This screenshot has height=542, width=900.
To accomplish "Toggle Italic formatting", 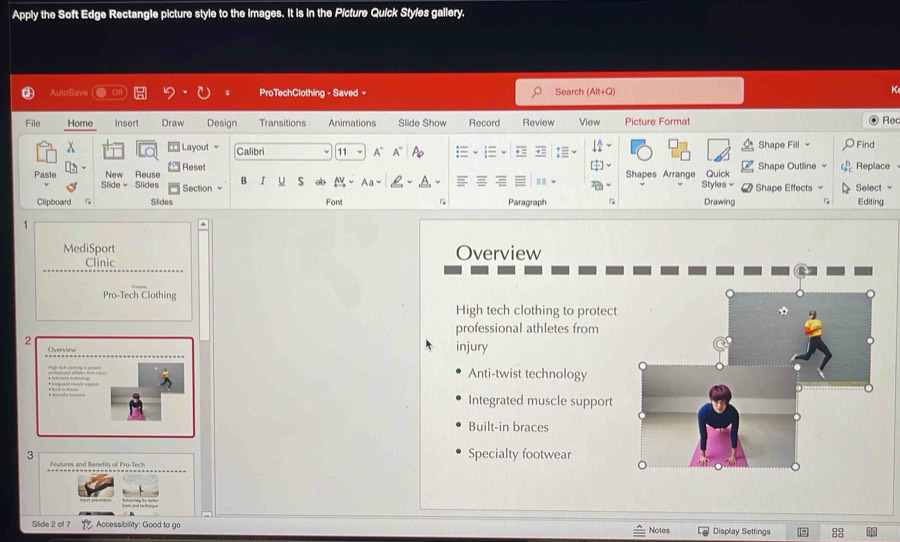I will 262,181.
